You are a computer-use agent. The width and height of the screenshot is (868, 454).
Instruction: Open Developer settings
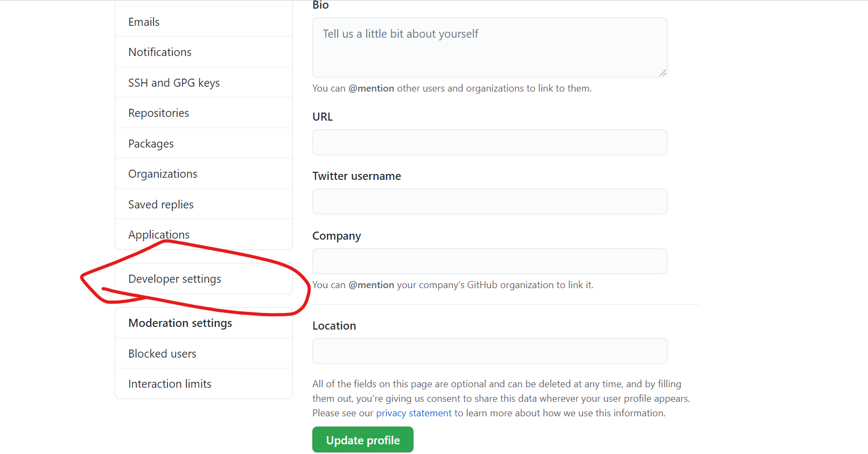[204, 278]
